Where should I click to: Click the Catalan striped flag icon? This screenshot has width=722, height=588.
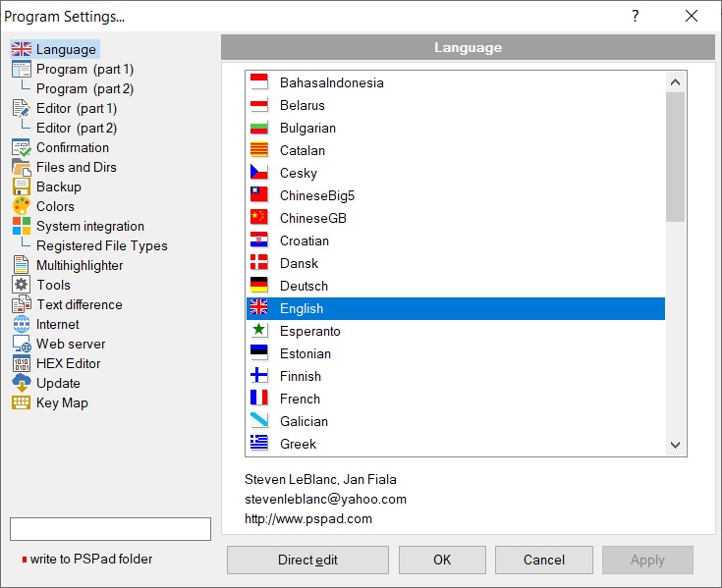coord(258,150)
